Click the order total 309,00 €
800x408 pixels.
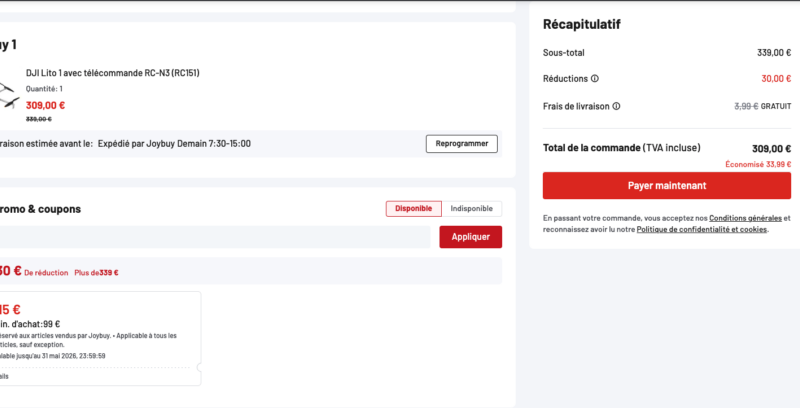(x=771, y=148)
